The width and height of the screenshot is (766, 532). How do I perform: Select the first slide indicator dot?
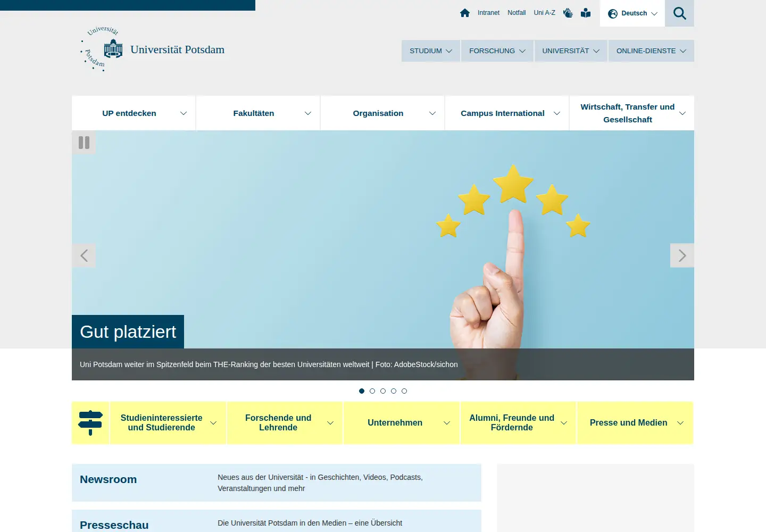(362, 391)
